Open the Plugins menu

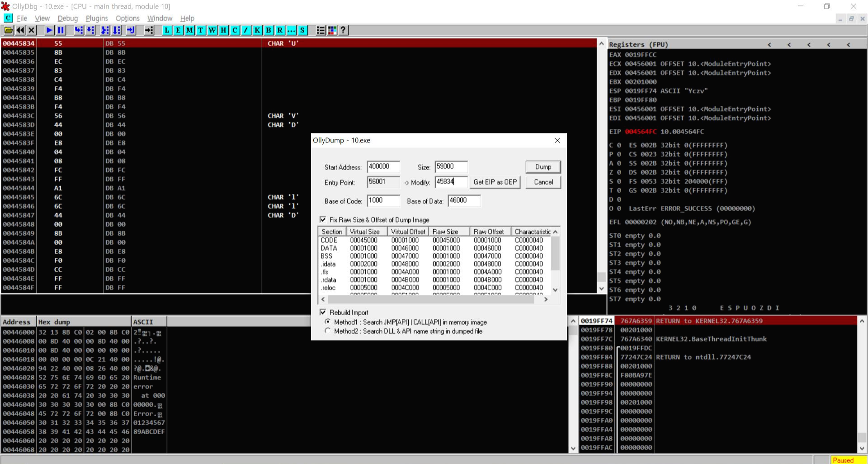click(97, 18)
